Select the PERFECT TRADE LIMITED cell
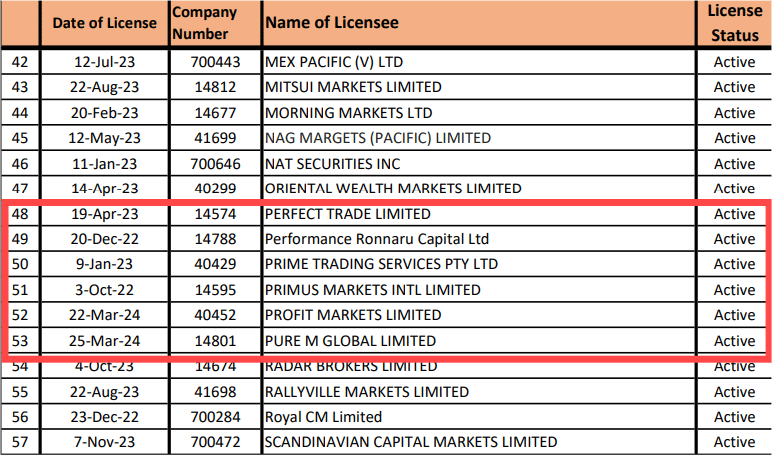The height and width of the screenshot is (455, 772). [x=348, y=214]
